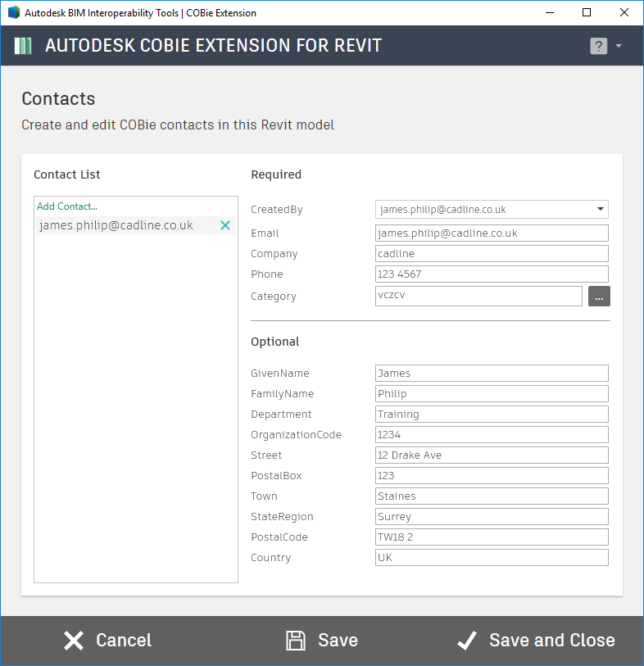
Task: Open the Category browse ellipsis button
Action: (x=599, y=296)
